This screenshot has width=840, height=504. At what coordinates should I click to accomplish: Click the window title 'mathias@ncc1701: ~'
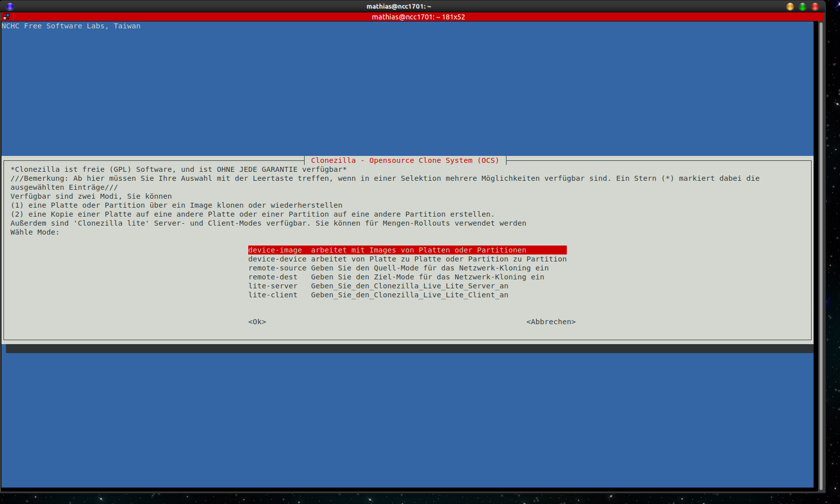point(399,6)
